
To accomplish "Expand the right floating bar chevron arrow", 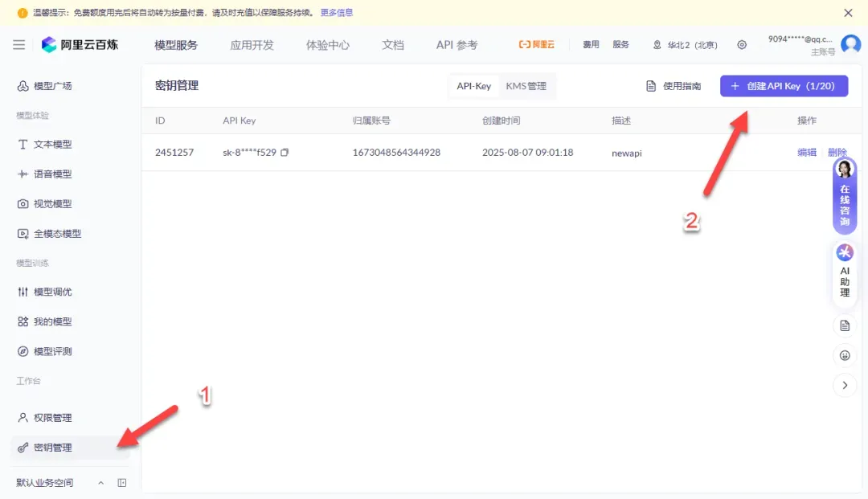I will (845, 385).
